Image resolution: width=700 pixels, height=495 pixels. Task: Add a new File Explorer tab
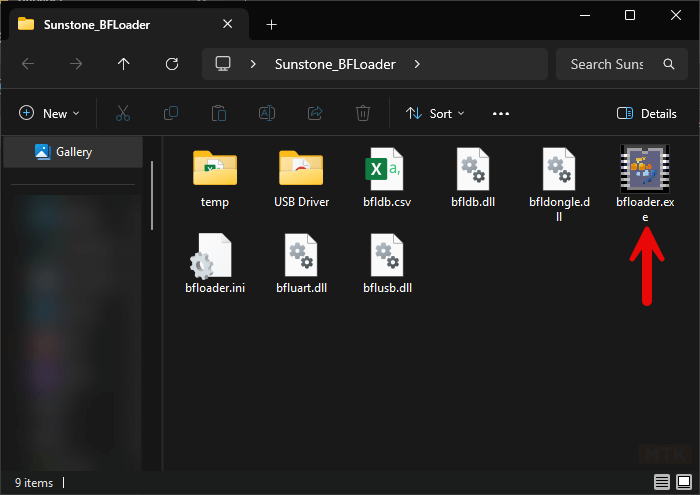tap(271, 25)
